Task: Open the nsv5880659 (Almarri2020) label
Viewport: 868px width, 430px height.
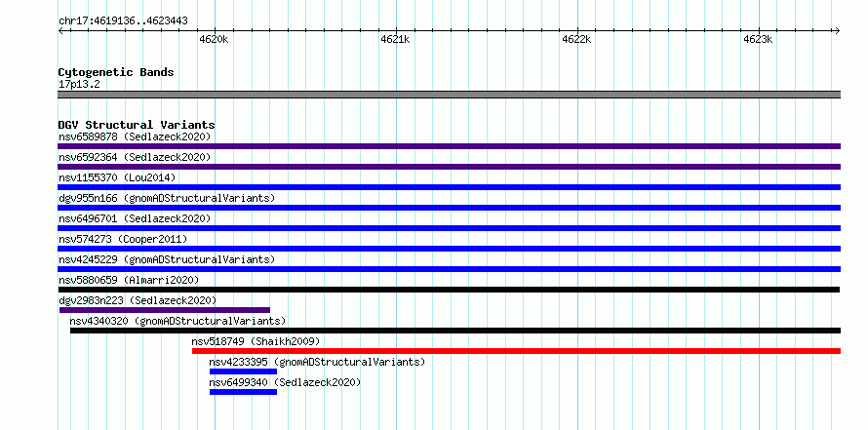Action: click(129, 280)
